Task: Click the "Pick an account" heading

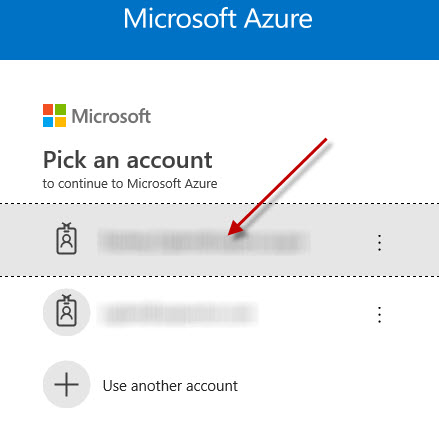Action: click(x=128, y=160)
